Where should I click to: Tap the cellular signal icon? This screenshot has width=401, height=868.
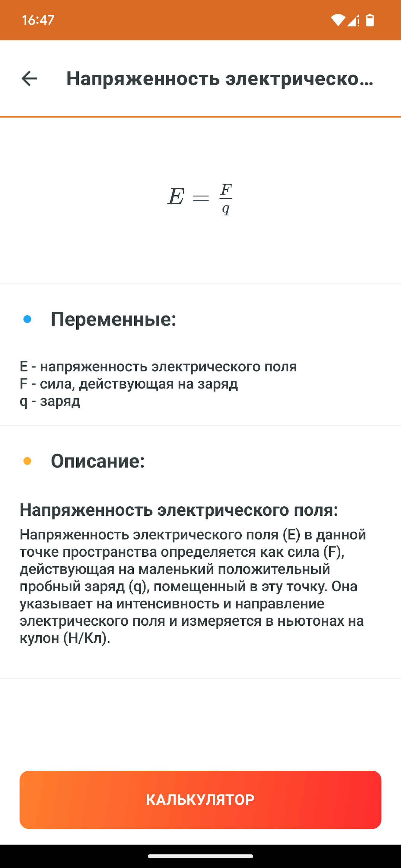(353, 20)
